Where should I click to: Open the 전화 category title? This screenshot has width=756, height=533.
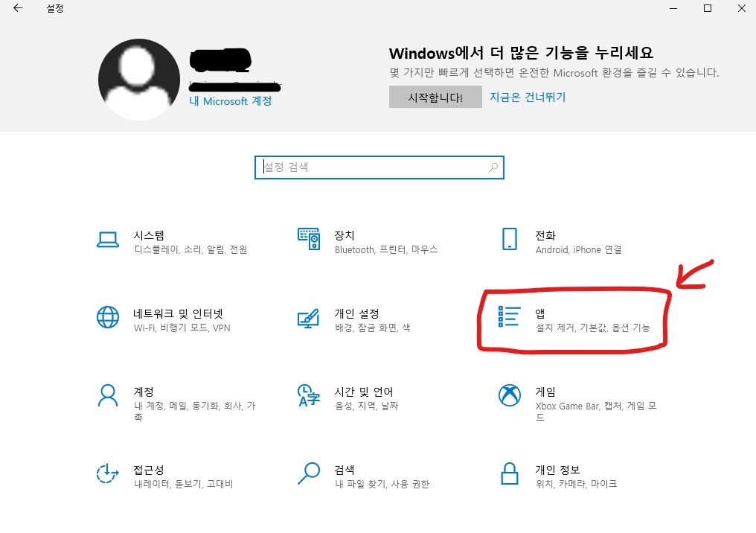pyautogui.click(x=545, y=235)
